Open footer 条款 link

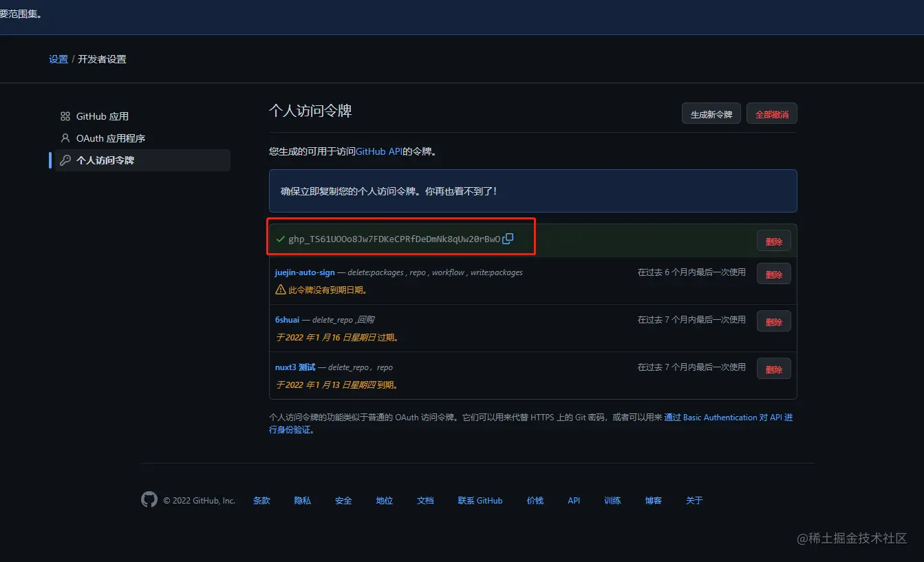click(261, 501)
